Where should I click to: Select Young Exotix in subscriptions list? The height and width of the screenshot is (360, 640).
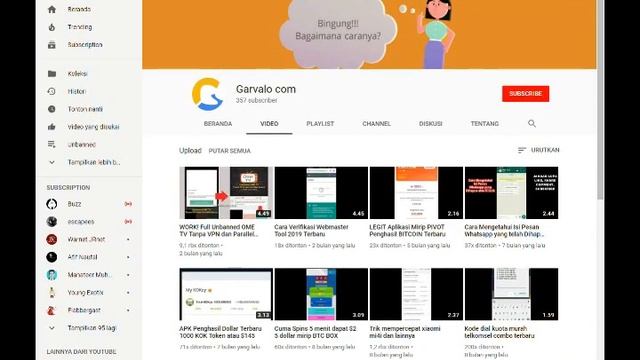point(85,293)
